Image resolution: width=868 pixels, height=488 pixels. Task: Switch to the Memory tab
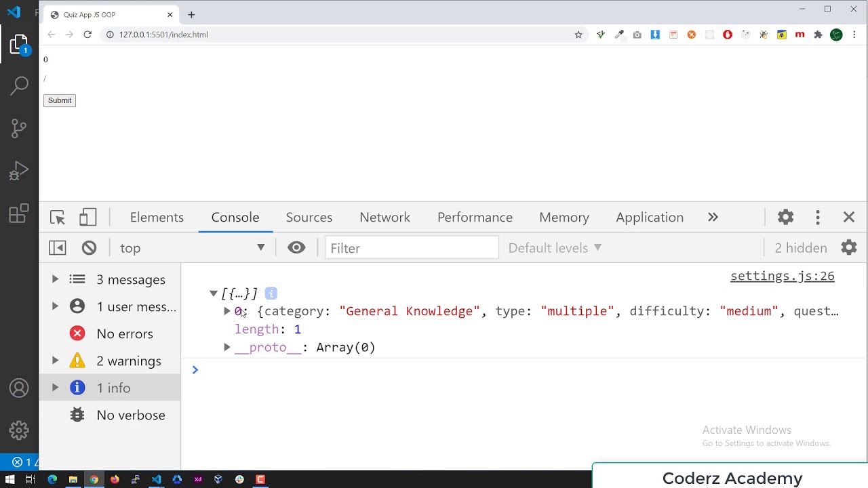[564, 218]
